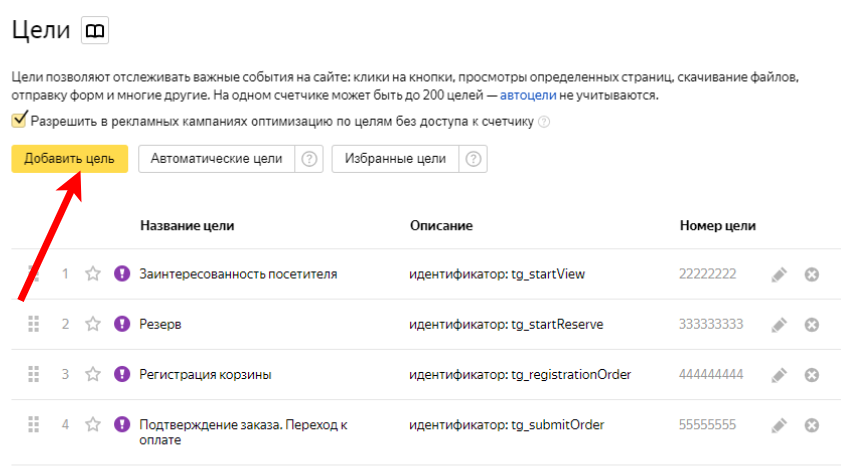Star the Заинтересованность посетителя goal
The width and height of the screenshot is (844, 476).
(x=93, y=273)
